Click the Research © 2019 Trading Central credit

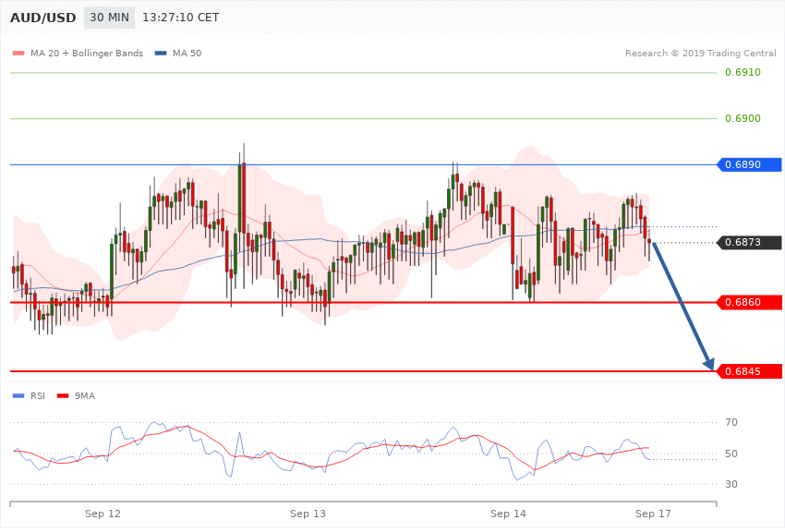tap(700, 53)
